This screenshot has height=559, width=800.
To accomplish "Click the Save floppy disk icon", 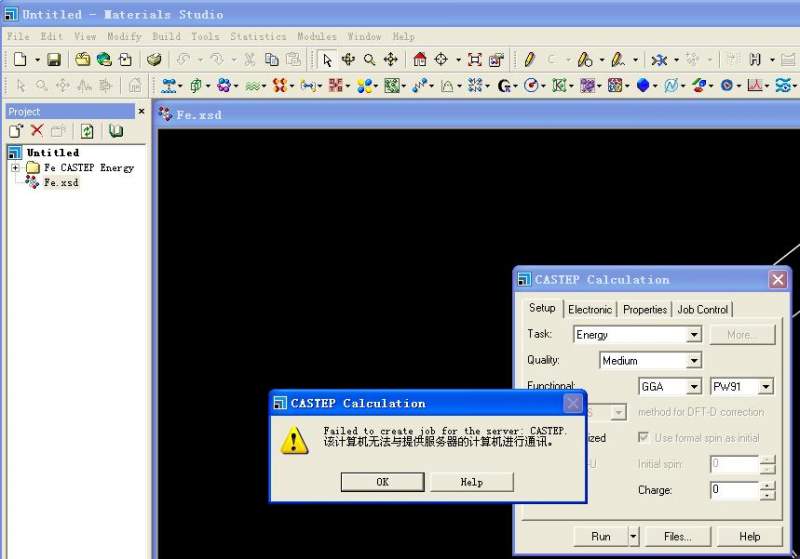I will [54, 60].
